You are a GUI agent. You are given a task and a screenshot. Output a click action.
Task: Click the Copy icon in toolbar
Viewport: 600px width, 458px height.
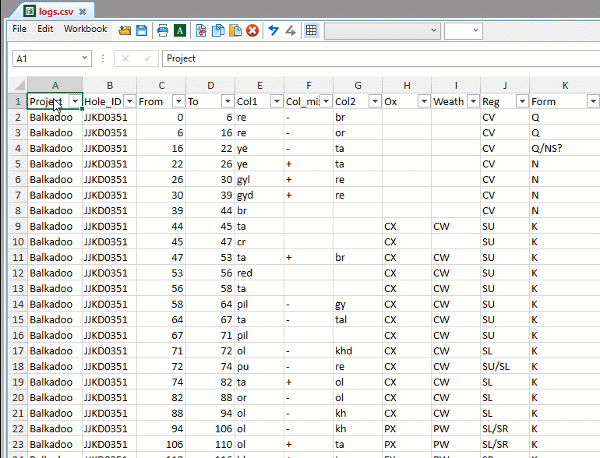(x=218, y=31)
